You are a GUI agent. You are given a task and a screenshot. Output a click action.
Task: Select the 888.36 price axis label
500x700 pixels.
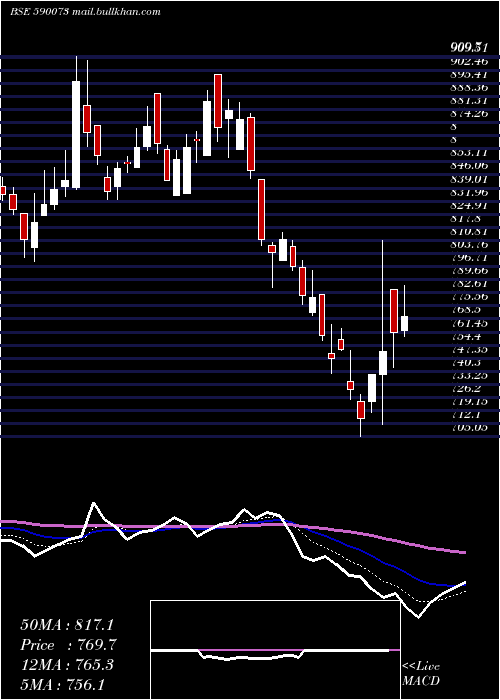(x=469, y=88)
